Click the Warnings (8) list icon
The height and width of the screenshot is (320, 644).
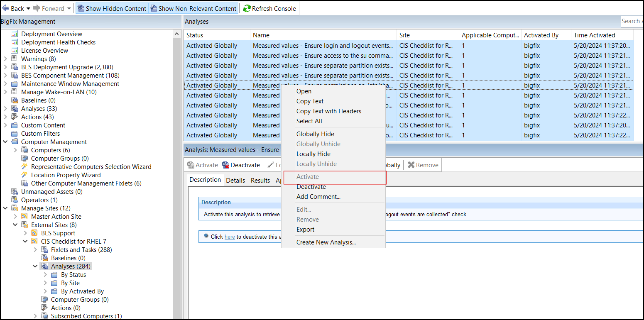pos(15,59)
